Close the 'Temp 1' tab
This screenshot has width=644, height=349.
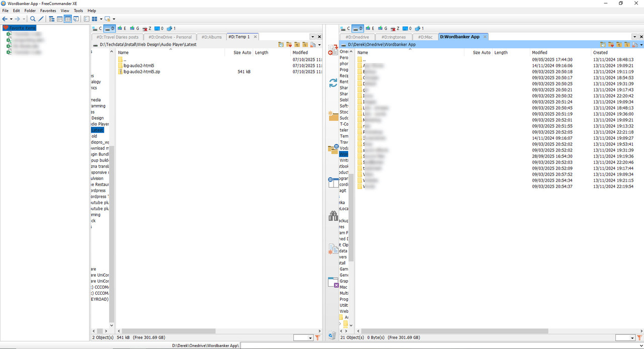pos(255,37)
